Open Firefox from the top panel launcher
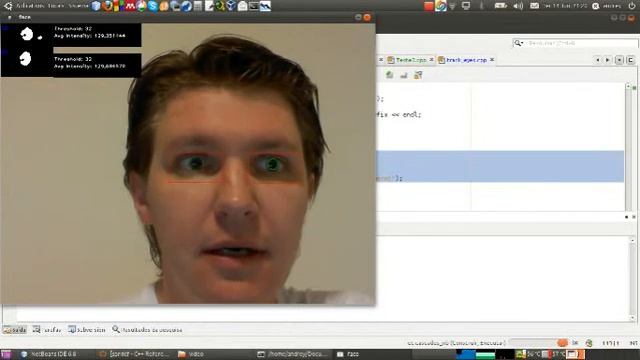640x360 pixels. coord(107,6)
